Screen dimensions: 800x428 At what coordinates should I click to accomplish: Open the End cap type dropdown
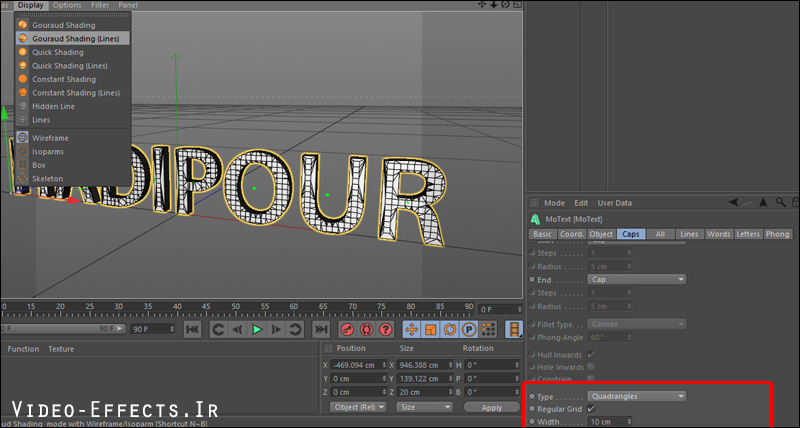click(x=637, y=280)
